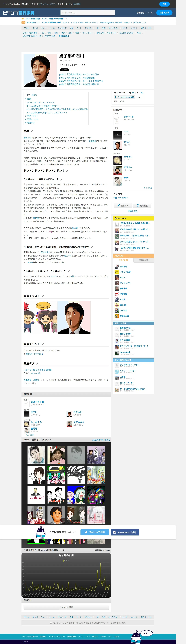Click the pencil icon beside こんばんわー 倉地くん heading
This screenshot has height=644, width=186.
69,271
